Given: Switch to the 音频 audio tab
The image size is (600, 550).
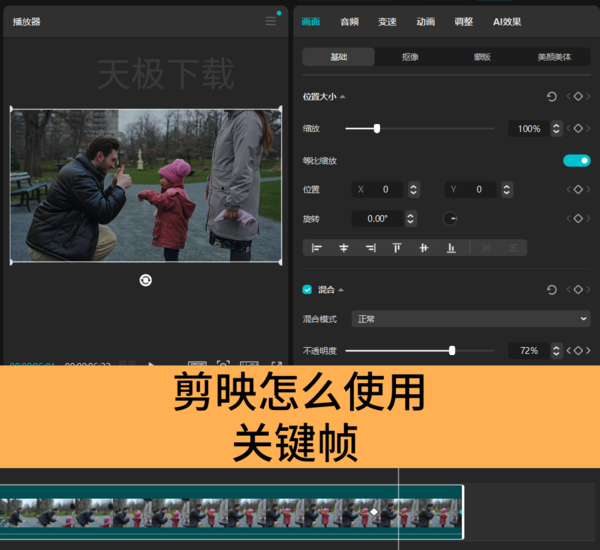Looking at the screenshot, I should point(349,22).
